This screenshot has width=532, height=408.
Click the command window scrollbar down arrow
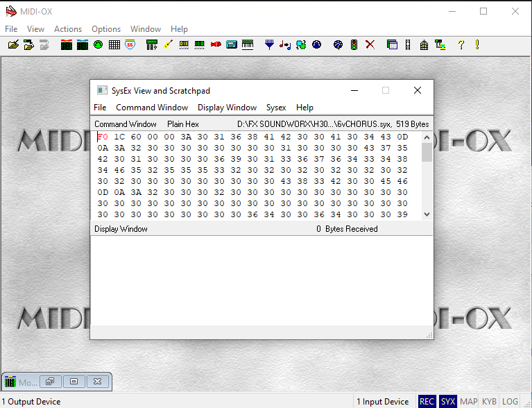(x=427, y=214)
